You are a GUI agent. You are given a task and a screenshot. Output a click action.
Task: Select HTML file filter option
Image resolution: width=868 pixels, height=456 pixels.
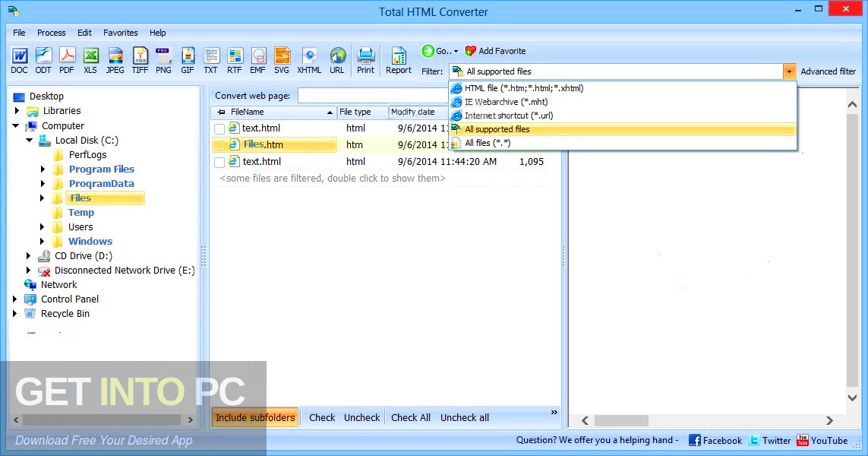623,88
